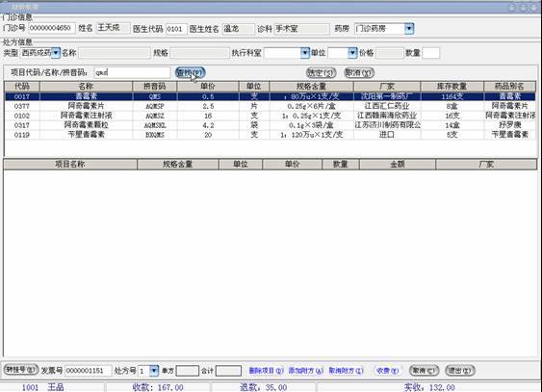Expand the 单位 unit dropdown
This screenshot has height=392, width=542.
click(352, 53)
